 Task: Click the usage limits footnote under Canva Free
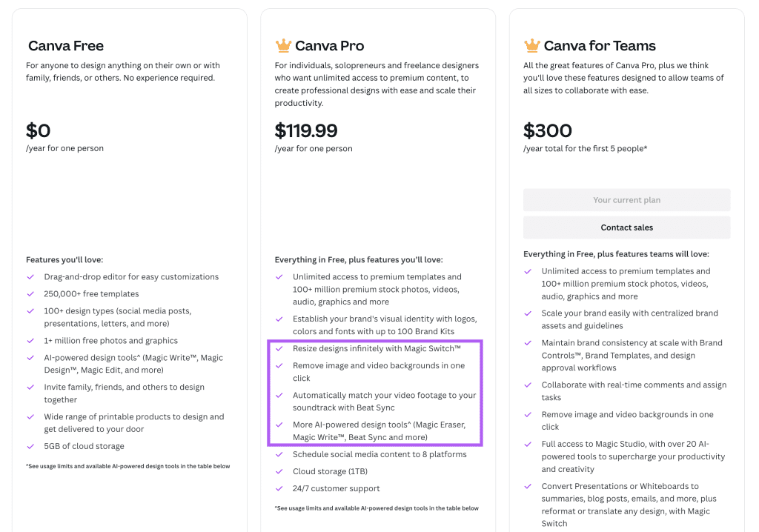tap(127, 466)
